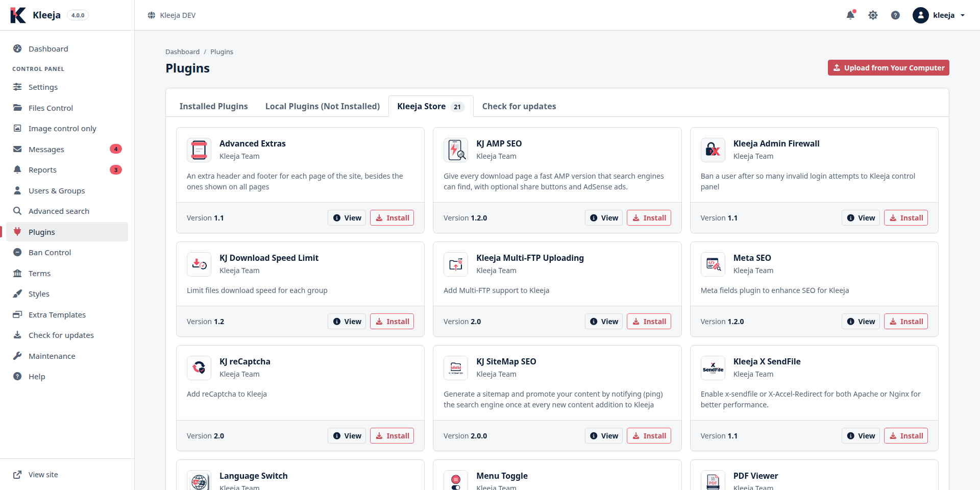
Task: View KJ Download Speed Limit details
Action: click(x=347, y=322)
